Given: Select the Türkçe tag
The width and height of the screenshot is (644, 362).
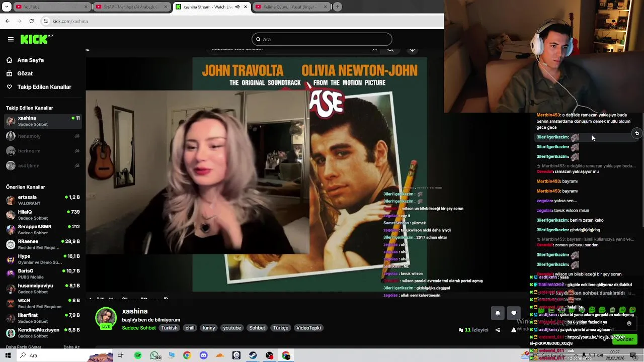Looking at the screenshot, I should 281,328.
